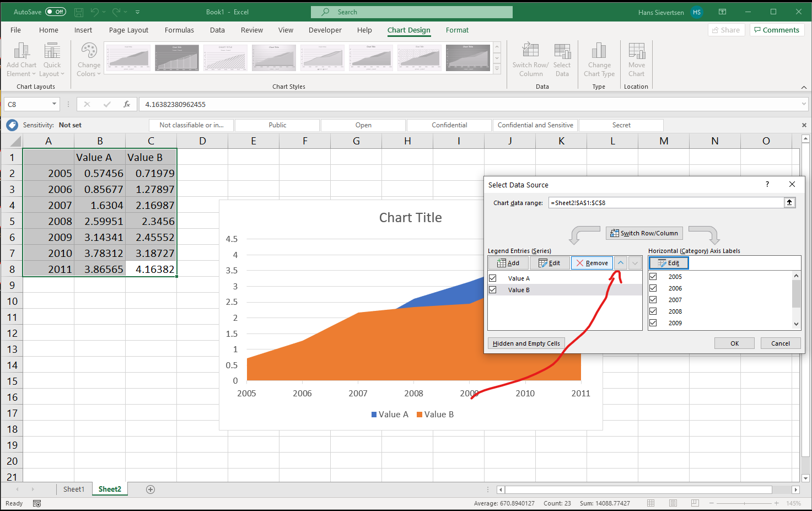This screenshot has width=812, height=511.
Task: Click the Undo arrow icon
Action: [x=94, y=12]
